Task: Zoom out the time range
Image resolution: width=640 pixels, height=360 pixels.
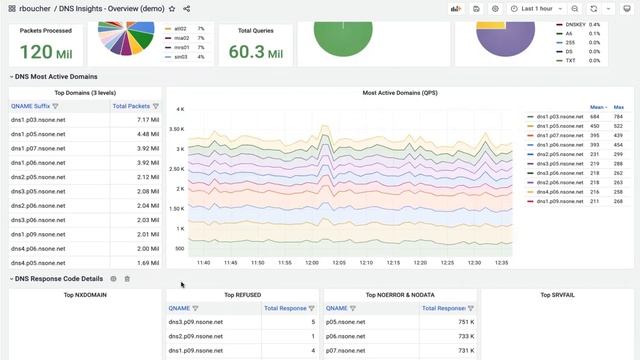Action: click(x=575, y=9)
